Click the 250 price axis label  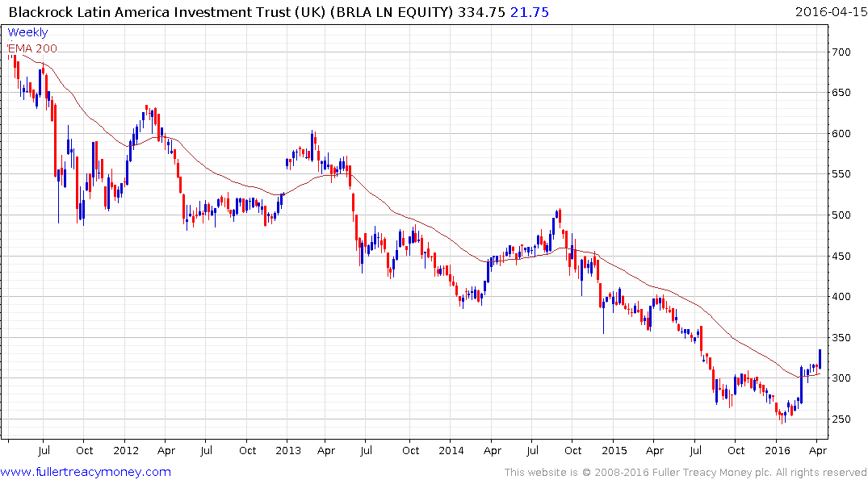point(841,419)
